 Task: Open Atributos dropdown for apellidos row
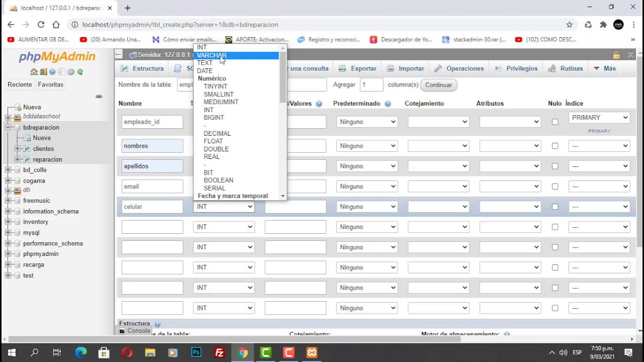(510, 166)
